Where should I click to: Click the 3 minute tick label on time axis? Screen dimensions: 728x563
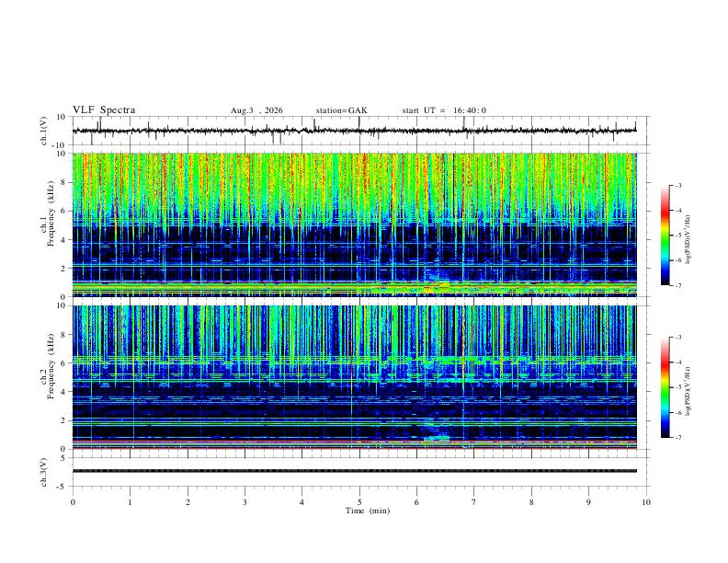[245, 502]
